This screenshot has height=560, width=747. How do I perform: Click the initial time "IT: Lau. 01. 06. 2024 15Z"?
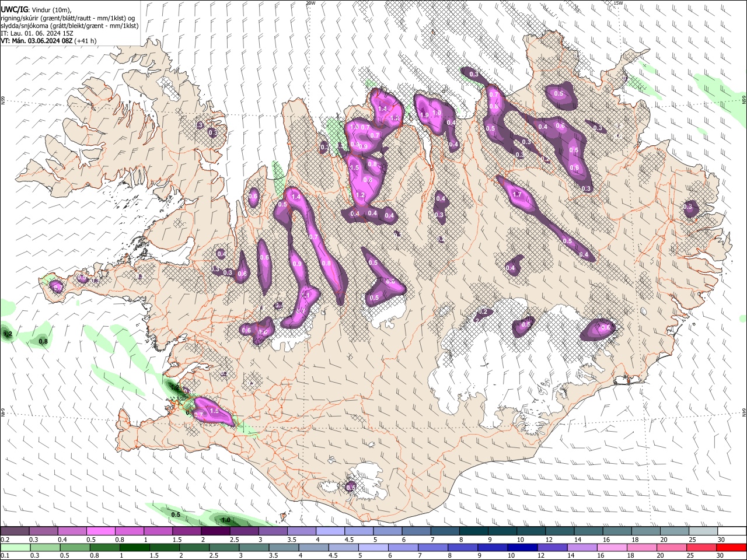click(37, 33)
